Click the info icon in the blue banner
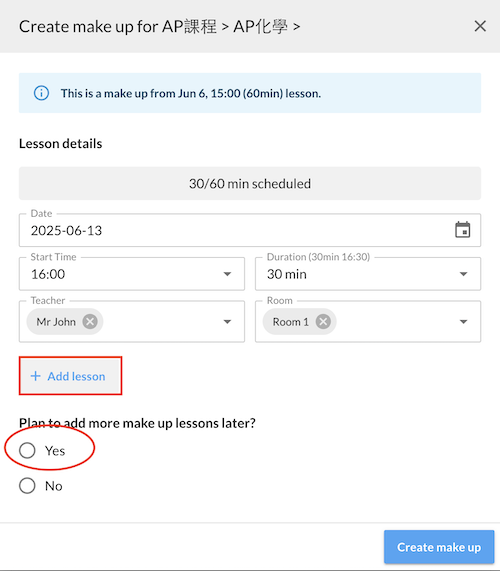The image size is (500, 571). tap(41, 93)
